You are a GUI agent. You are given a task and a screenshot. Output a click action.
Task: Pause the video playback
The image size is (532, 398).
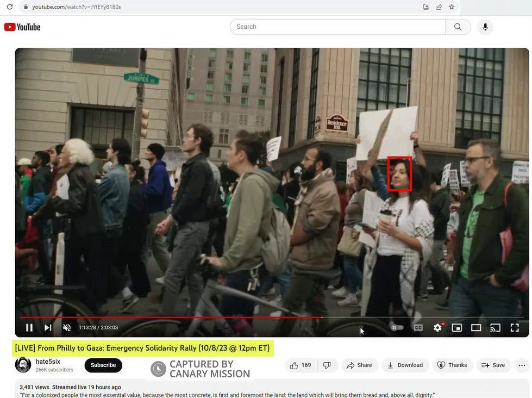(29, 327)
